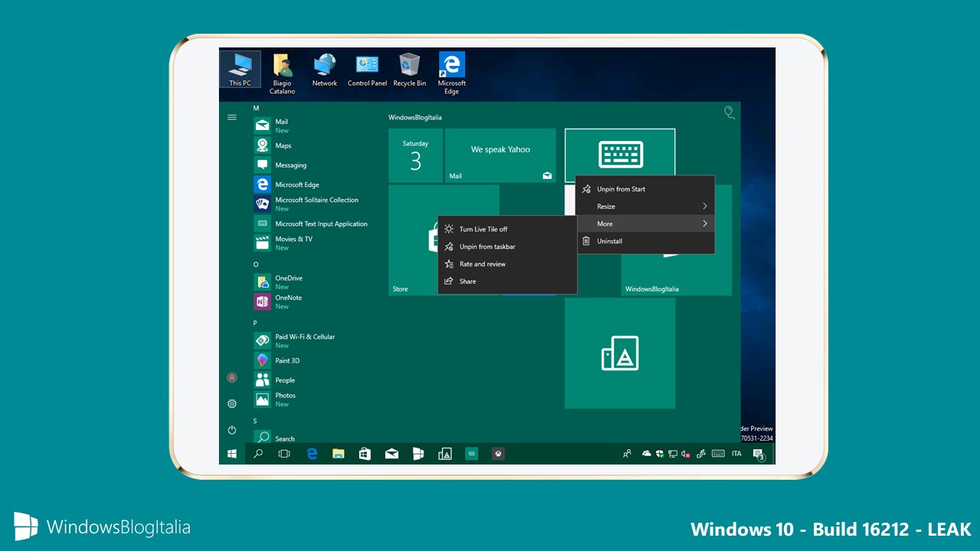Screen dimensions: 980x551
Task: Select the Recycle Bin desktop icon
Action: tap(410, 70)
